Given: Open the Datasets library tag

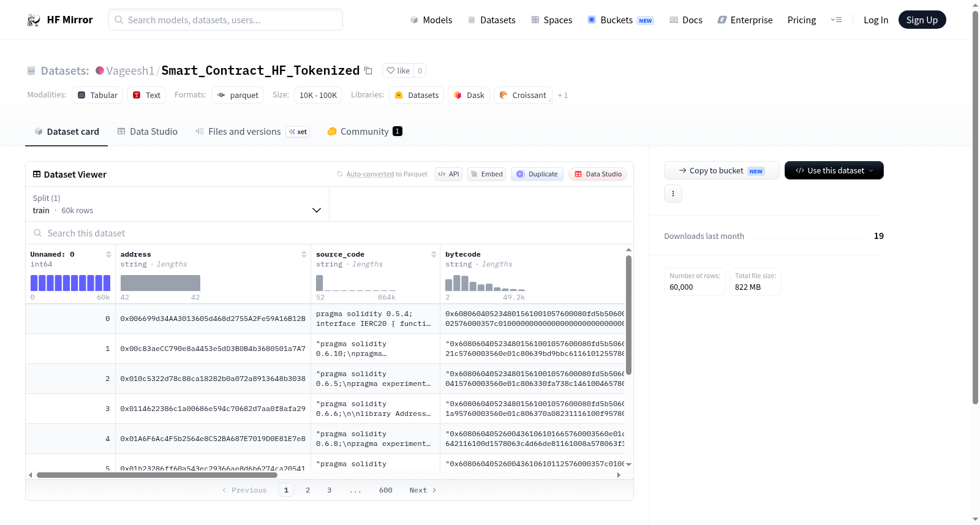Looking at the screenshot, I should pos(417,95).
